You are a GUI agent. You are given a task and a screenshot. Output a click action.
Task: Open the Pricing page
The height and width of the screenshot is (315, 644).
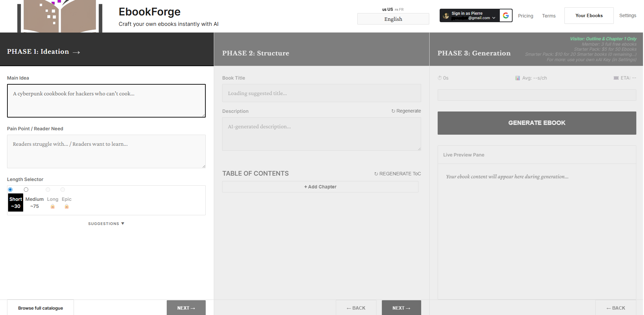525,16
